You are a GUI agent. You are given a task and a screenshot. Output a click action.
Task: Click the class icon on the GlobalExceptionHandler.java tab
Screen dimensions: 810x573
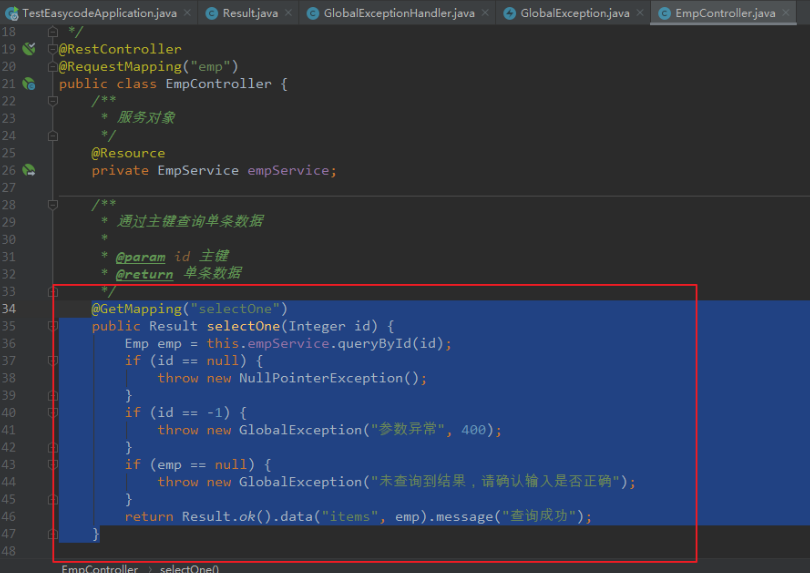(313, 13)
